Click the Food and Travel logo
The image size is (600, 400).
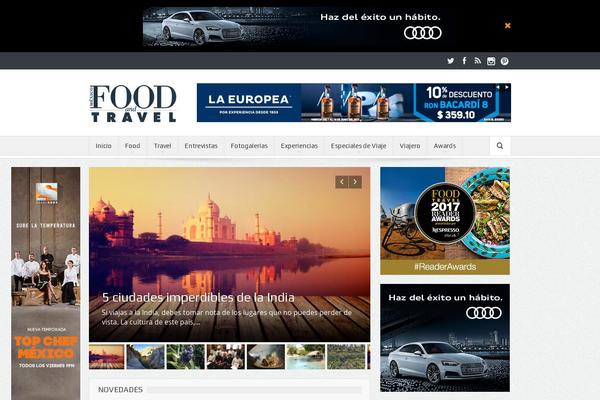point(133,103)
